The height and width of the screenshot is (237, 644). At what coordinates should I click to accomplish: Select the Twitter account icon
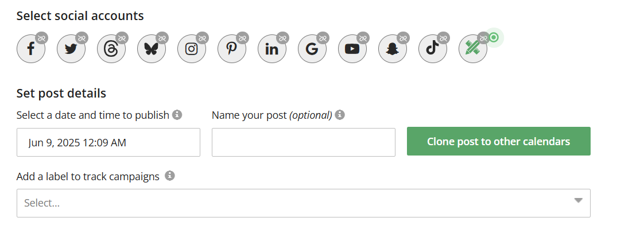(x=71, y=49)
